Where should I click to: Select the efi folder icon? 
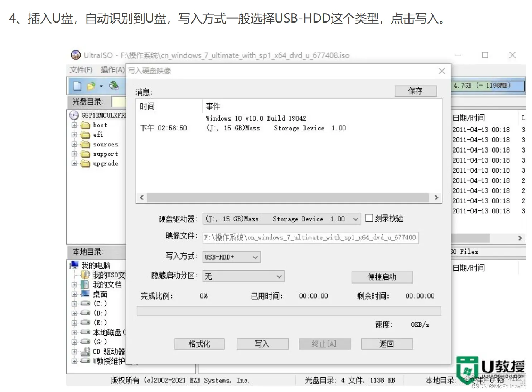click(x=85, y=135)
